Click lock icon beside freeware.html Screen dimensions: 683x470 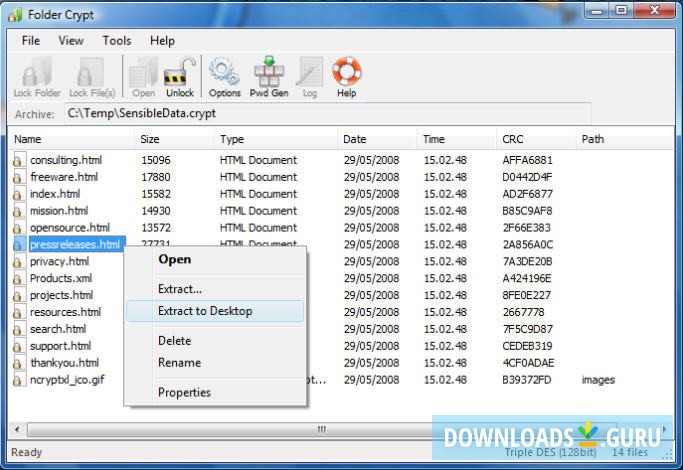pos(18,177)
